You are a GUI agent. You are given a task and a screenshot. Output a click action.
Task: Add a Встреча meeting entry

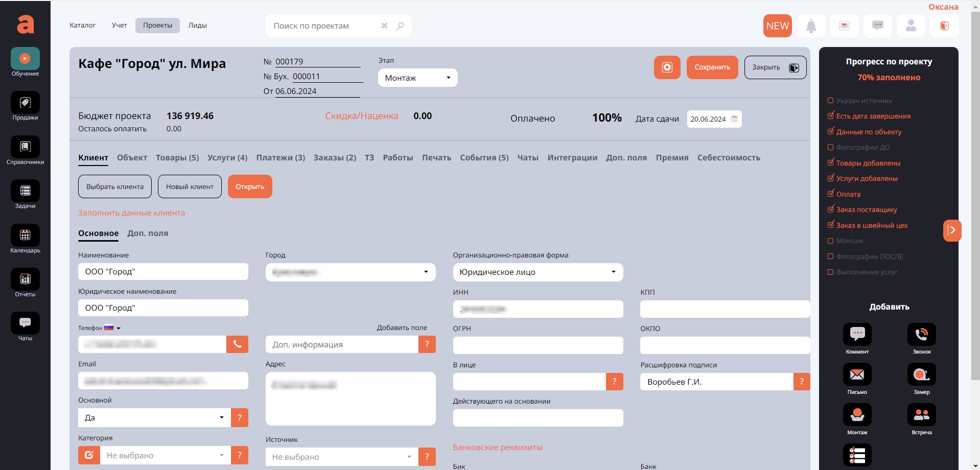pyautogui.click(x=921, y=415)
